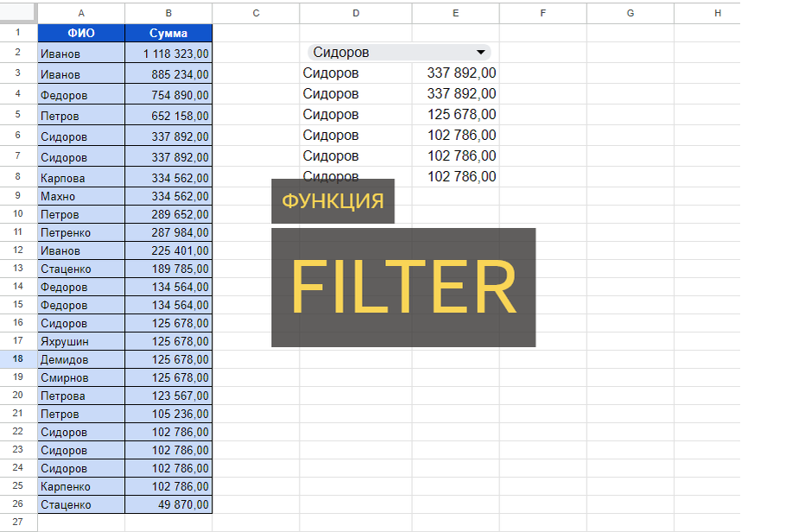805x532 pixels.
Task: Select column G header
Action: (630, 13)
